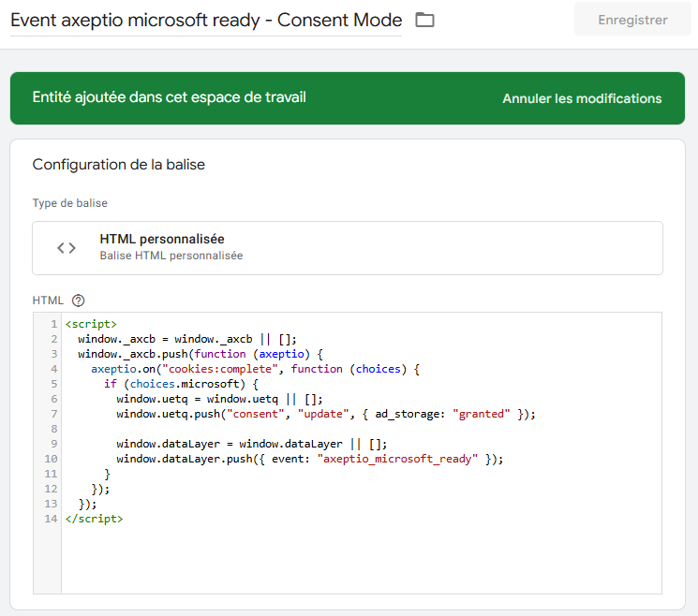The image size is (698, 616).
Task: Click the Configuration de la balise heading
Action: [x=119, y=165]
